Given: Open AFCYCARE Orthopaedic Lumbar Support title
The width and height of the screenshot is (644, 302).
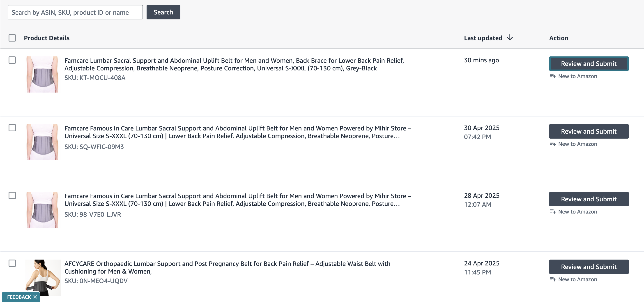Looking at the screenshot, I should point(227,267).
